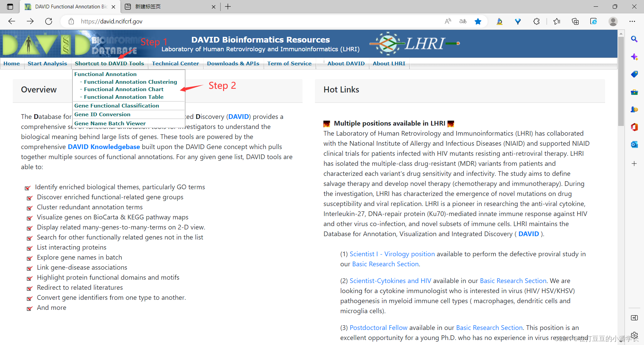
Task: Open the About DAVID menu
Action: tap(346, 63)
